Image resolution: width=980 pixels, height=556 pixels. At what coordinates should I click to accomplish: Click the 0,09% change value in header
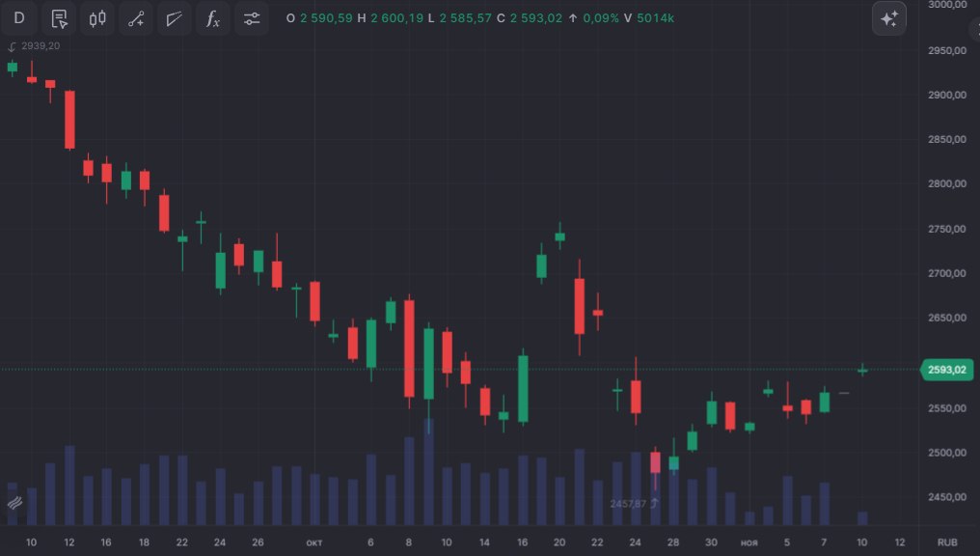tap(600, 18)
